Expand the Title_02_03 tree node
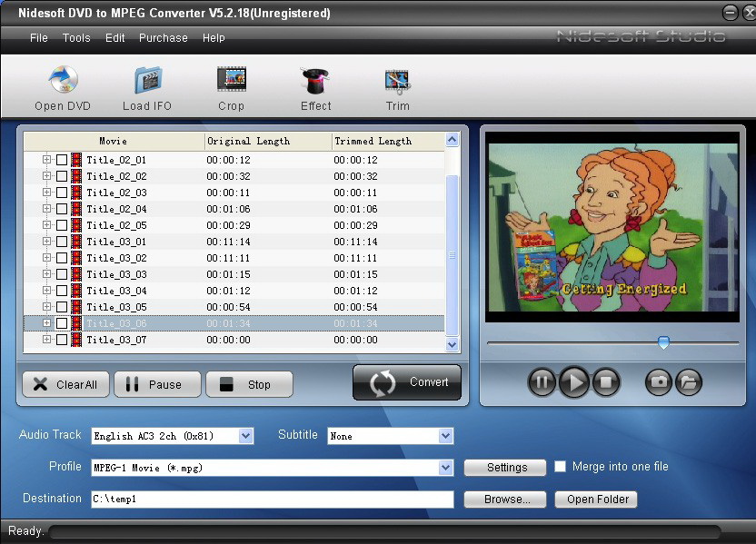The width and height of the screenshot is (756, 544). click(x=46, y=192)
